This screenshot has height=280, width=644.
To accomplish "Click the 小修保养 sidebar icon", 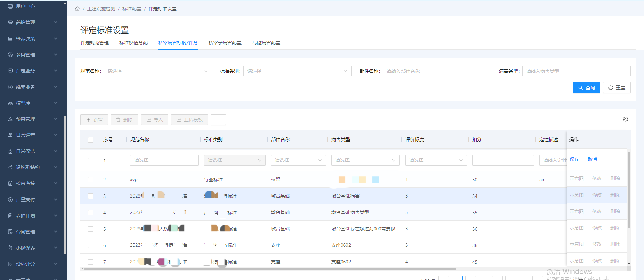I will point(10,248).
